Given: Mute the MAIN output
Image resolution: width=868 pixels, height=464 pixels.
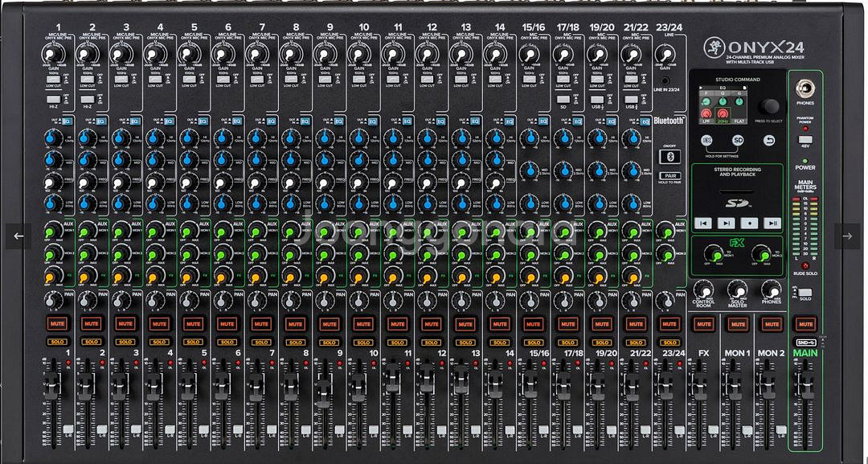Looking at the screenshot, I should point(805,323).
